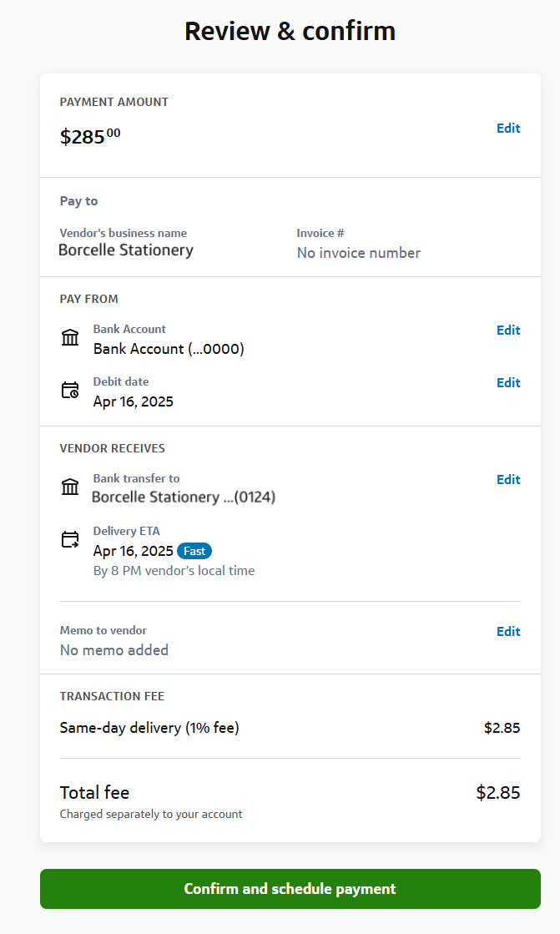Edit the vendor's bank transfer details
560x934 pixels.
coord(508,480)
